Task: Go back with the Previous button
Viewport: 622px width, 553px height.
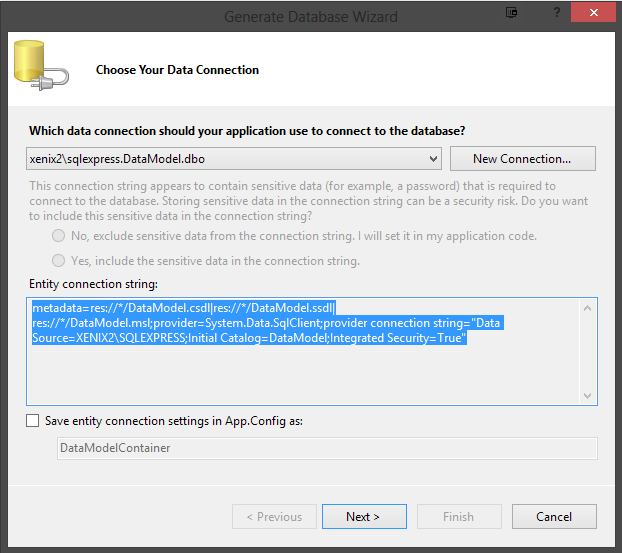Action: tap(275, 517)
